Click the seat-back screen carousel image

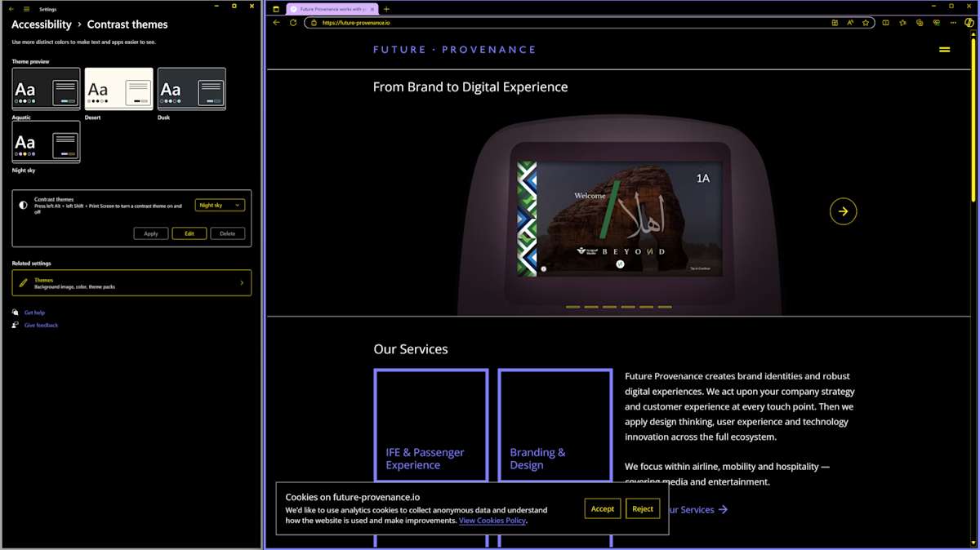click(x=621, y=218)
